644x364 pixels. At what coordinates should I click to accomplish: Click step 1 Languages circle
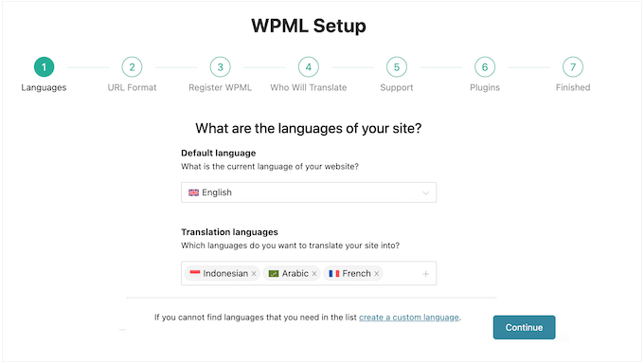(x=44, y=67)
